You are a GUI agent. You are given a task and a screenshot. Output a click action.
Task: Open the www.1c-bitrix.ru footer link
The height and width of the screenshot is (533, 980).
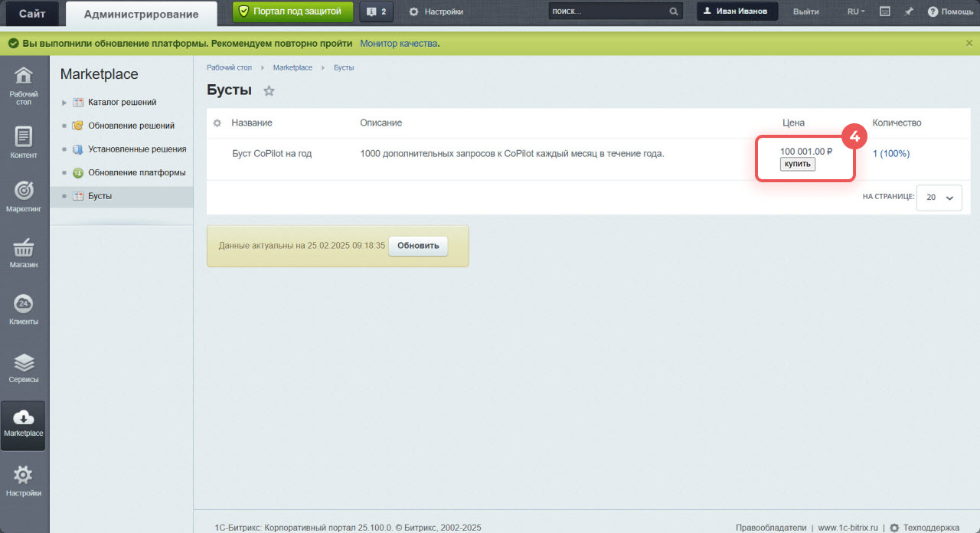(x=848, y=528)
